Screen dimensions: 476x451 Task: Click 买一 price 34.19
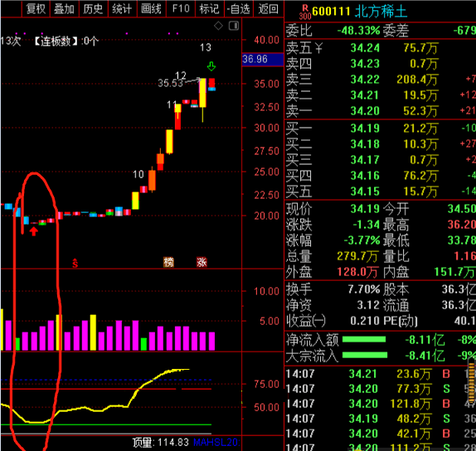[x=365, y=129]
